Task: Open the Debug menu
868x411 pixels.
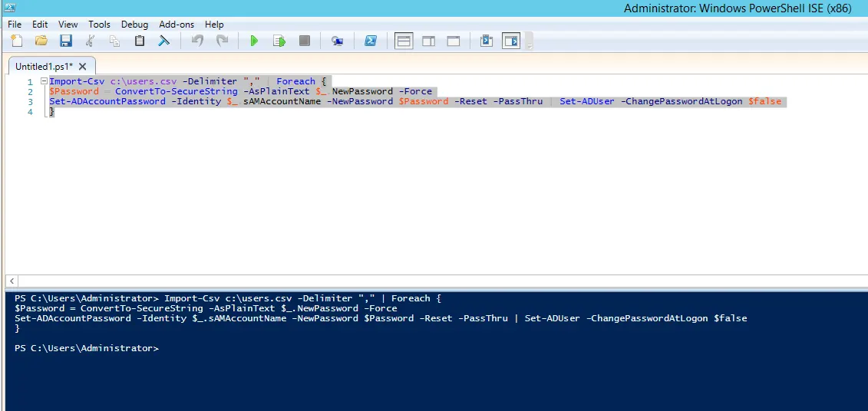Action: coord(134,25)
